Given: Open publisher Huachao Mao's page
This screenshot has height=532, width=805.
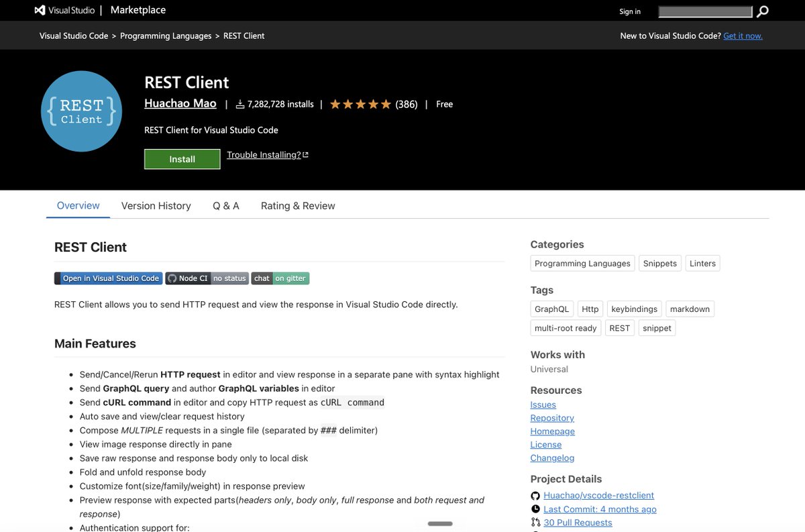Looking at the screenshot, I should click(180, 103).
